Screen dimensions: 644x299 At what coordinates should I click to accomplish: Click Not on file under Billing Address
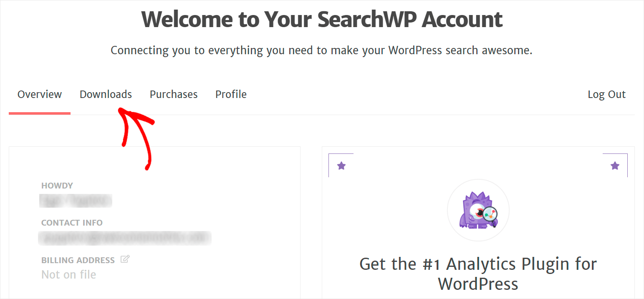[x=68, y=274]
